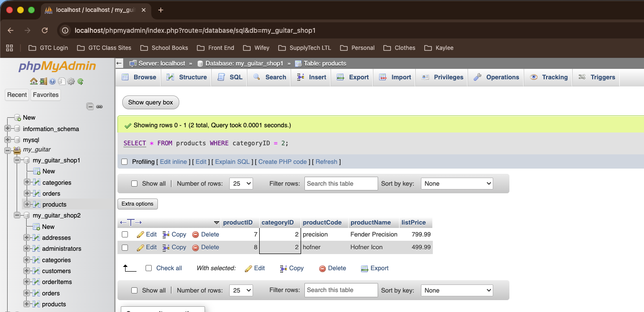
Task: Click the log out door icon
Action: pyautogui.click(x=43, y=81)
